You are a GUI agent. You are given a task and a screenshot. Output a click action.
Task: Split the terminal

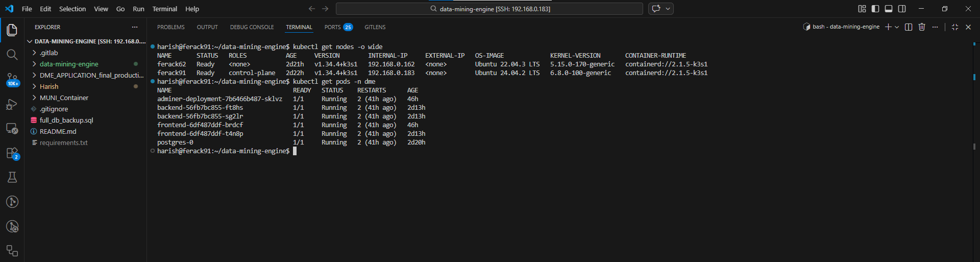pos(909,27)
